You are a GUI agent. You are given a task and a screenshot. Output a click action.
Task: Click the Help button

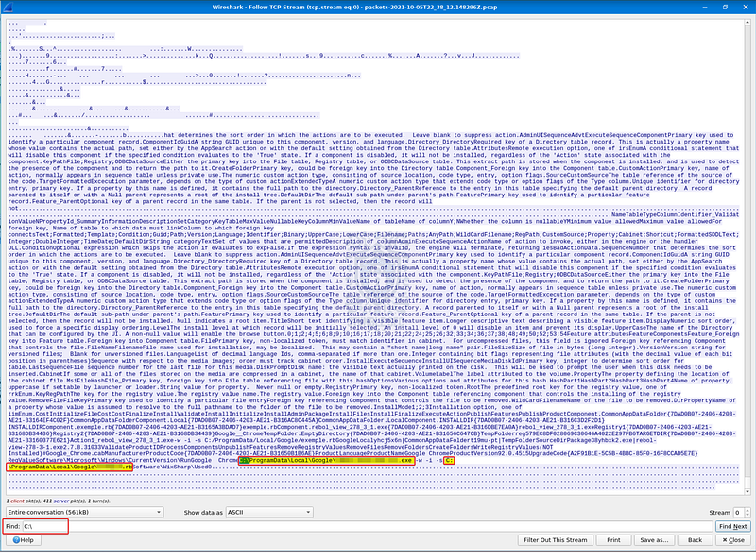(23, 540)
